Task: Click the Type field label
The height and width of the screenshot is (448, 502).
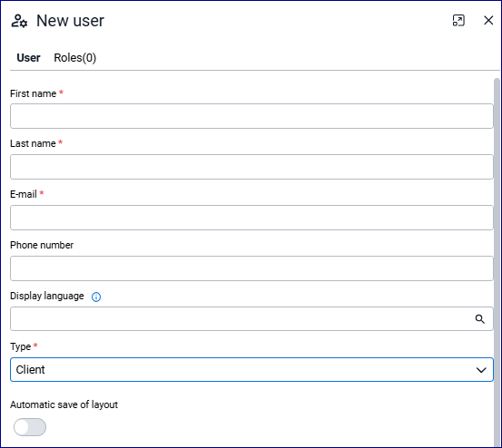Action: click(x=21, y=346)
